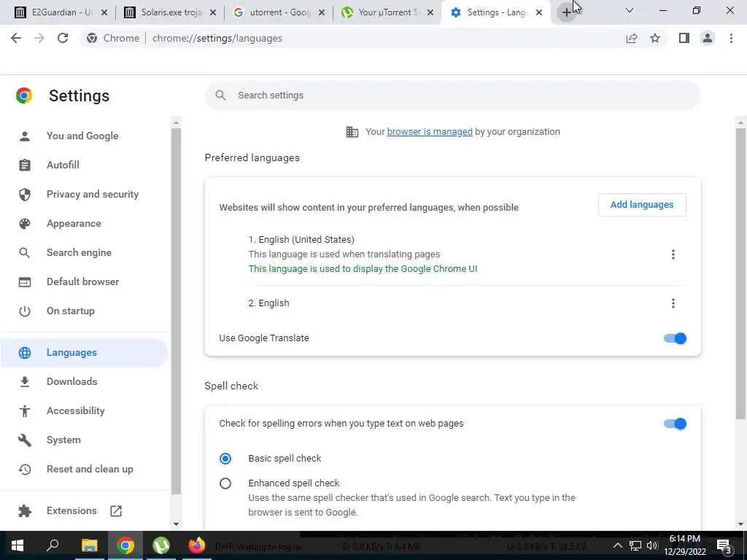Viewport: 747px width, 560px height.
Task: Close the Solaris.exe trojan tab
Action: (213, 12)
